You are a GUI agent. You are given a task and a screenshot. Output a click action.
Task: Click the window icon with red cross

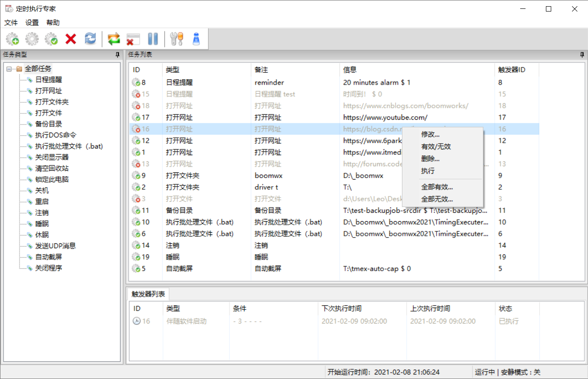tap(133, 39)
